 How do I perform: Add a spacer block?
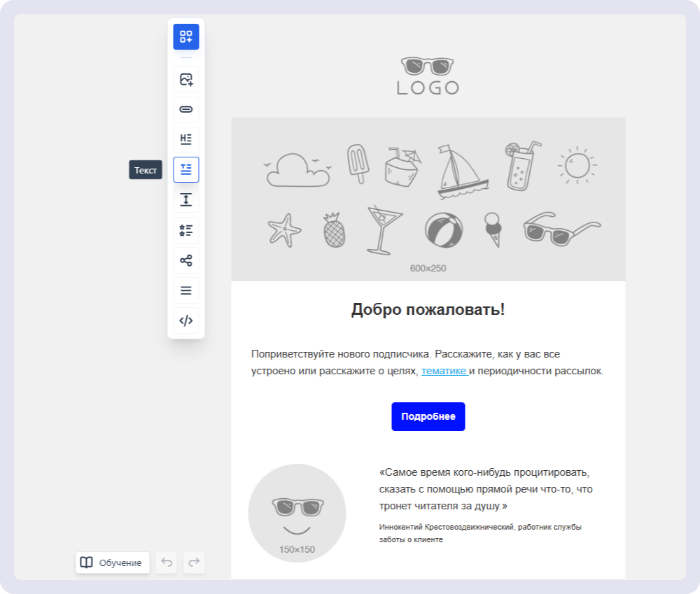pos(186,199)
